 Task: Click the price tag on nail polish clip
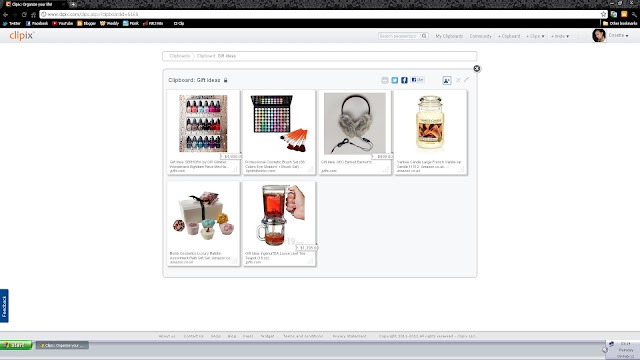pos(231,156)
